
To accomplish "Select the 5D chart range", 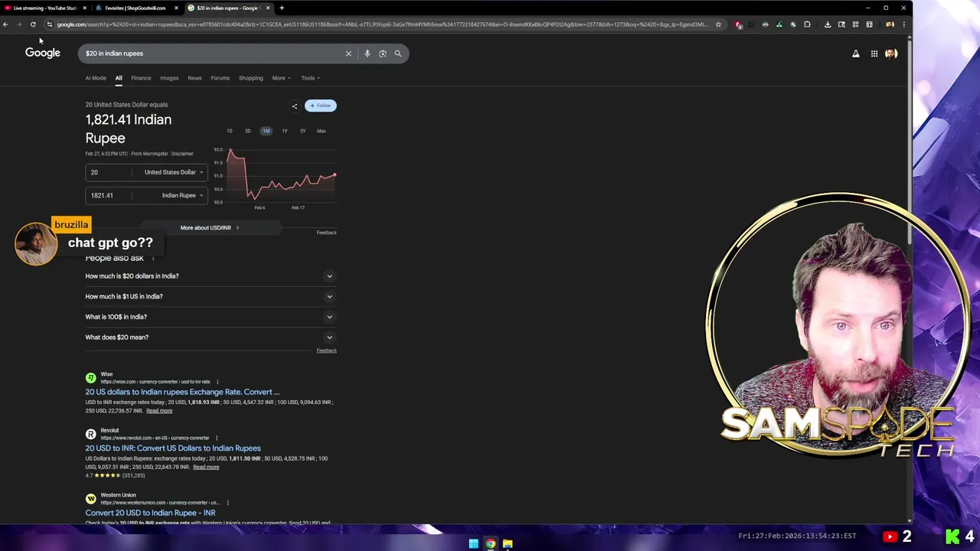I will pos(248,131).
